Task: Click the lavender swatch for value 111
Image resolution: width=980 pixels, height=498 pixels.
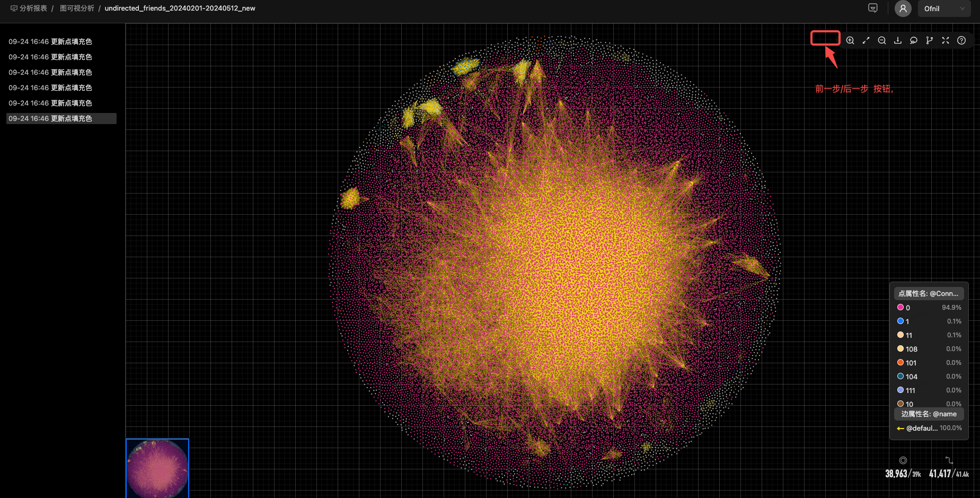Action: pyautogui.click(x=900, y=390)
